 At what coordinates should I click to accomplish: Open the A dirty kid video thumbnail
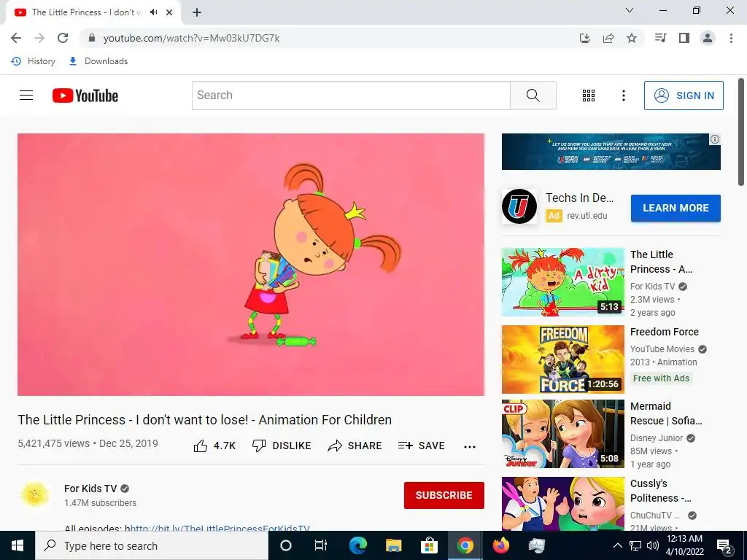(562, 281)
